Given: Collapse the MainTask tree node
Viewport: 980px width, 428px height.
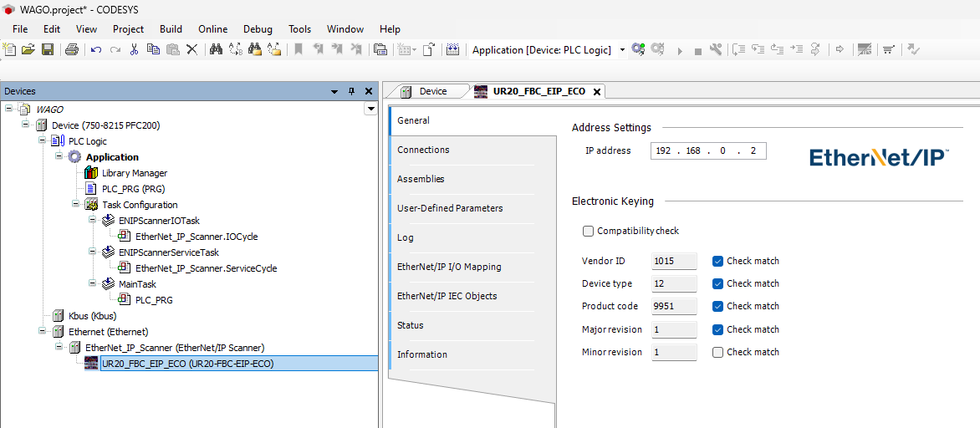Looking at the screenshot, I should [x=92, y=283].
